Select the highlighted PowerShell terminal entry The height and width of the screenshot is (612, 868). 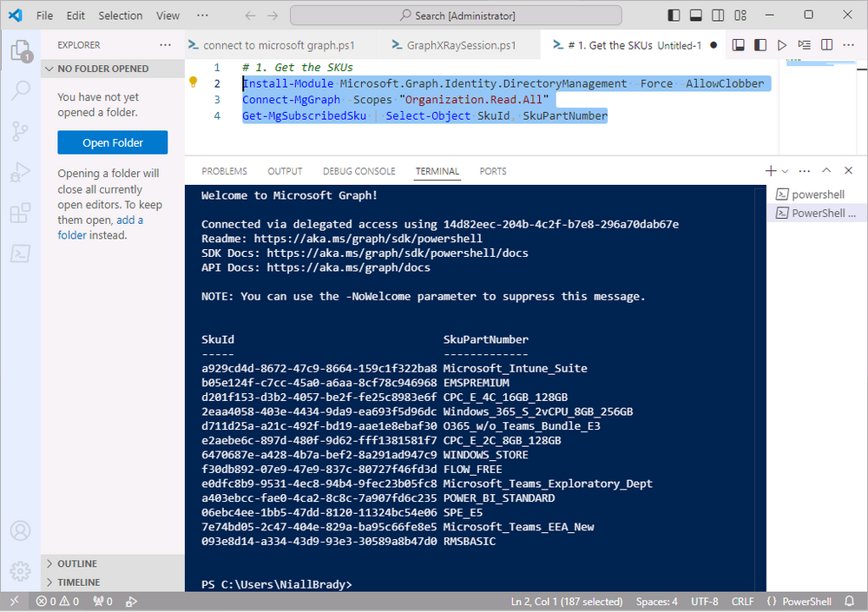(x=817, y=214)
